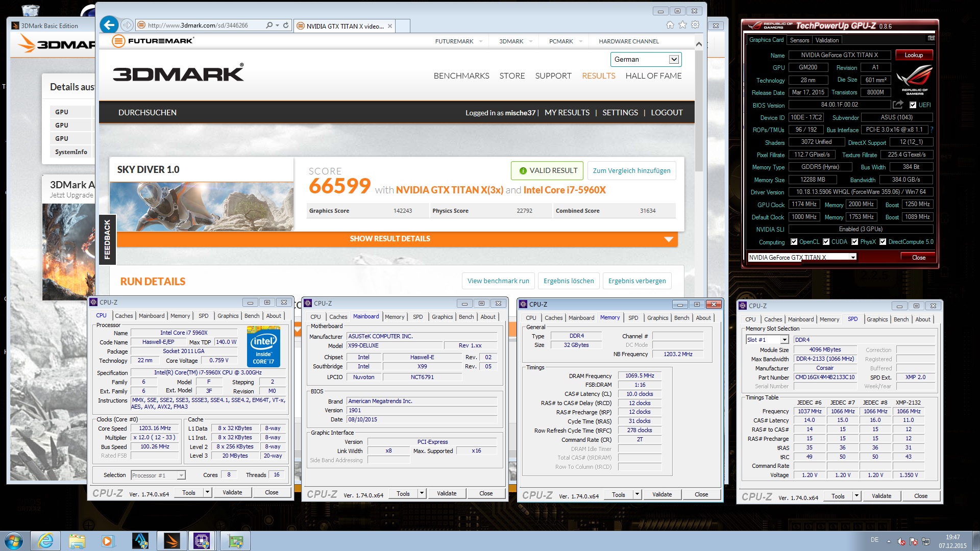Open the Windows Start menu
The width and height of the screenshot is (980, 551).
tap(14, 541)
